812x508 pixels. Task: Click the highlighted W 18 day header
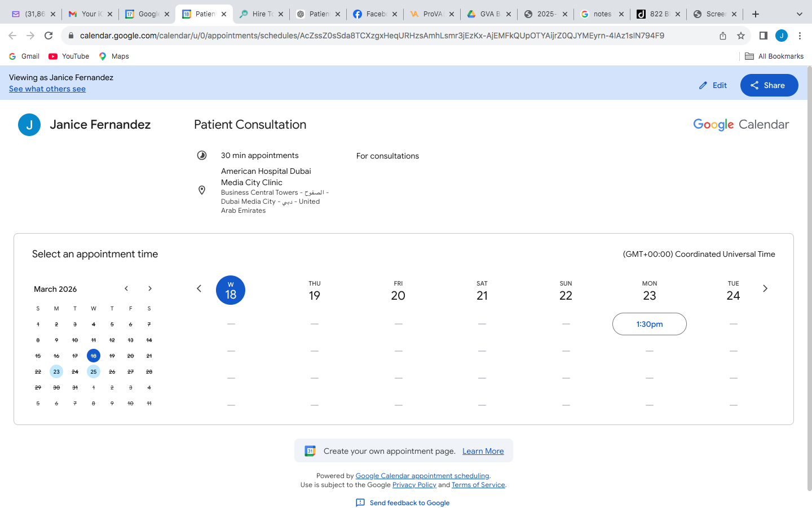click(x=231, y=290)
